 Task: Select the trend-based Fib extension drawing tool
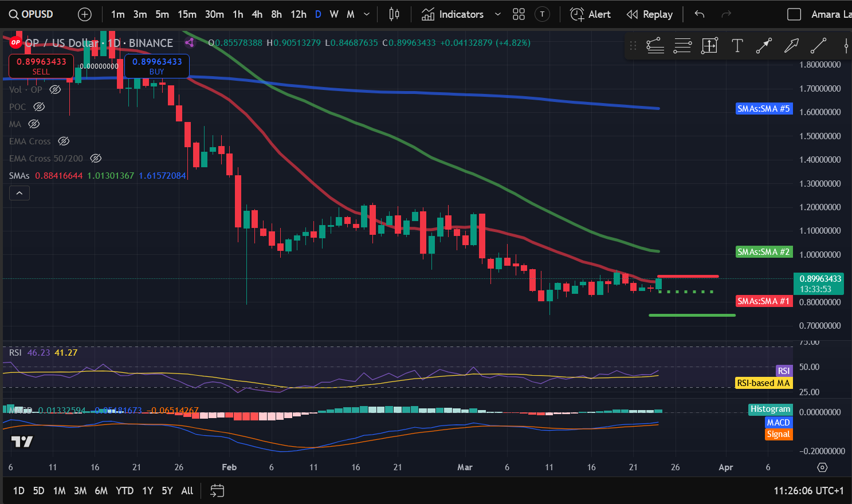[655, 45]
